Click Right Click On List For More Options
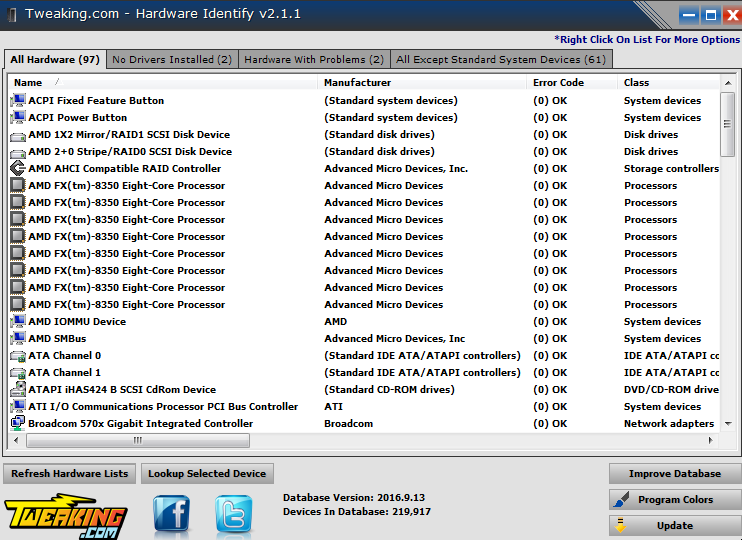Viewport: 742px width, 540px height. click(x=647, y=39)
